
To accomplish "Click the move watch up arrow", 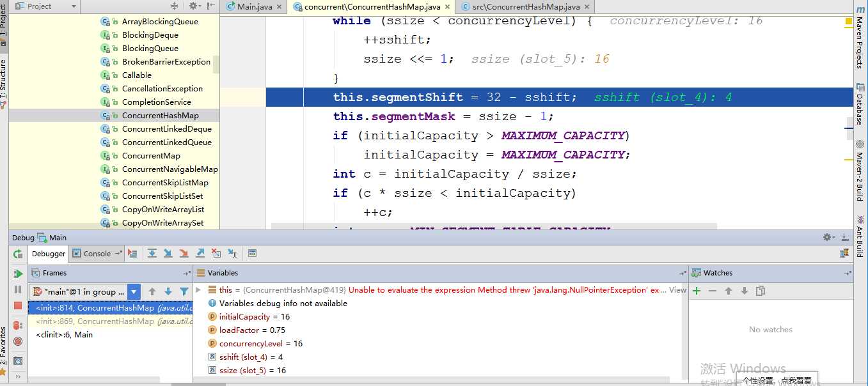I will click(729, 291).
